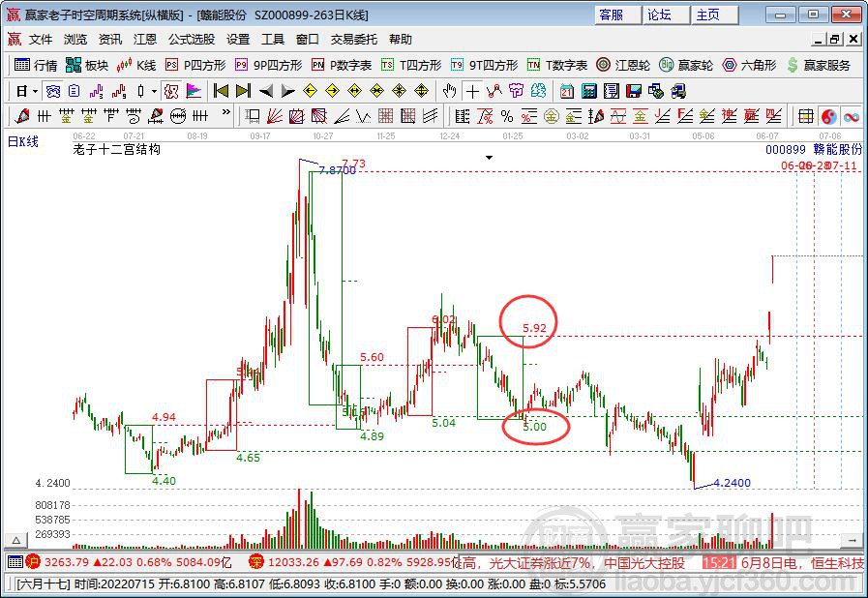The height and width of the screenshot is (598, 868).
Task: Step chart left with black arrow
Action: click(266, 91)
